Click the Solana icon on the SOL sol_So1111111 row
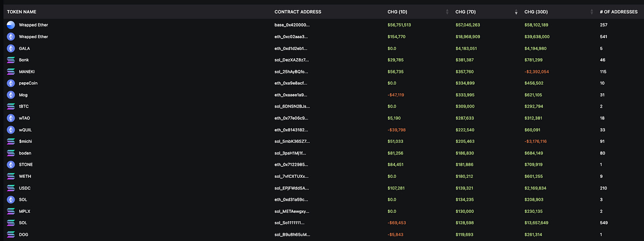The width and height of the screenshot is (644, 241). point(11,223)
